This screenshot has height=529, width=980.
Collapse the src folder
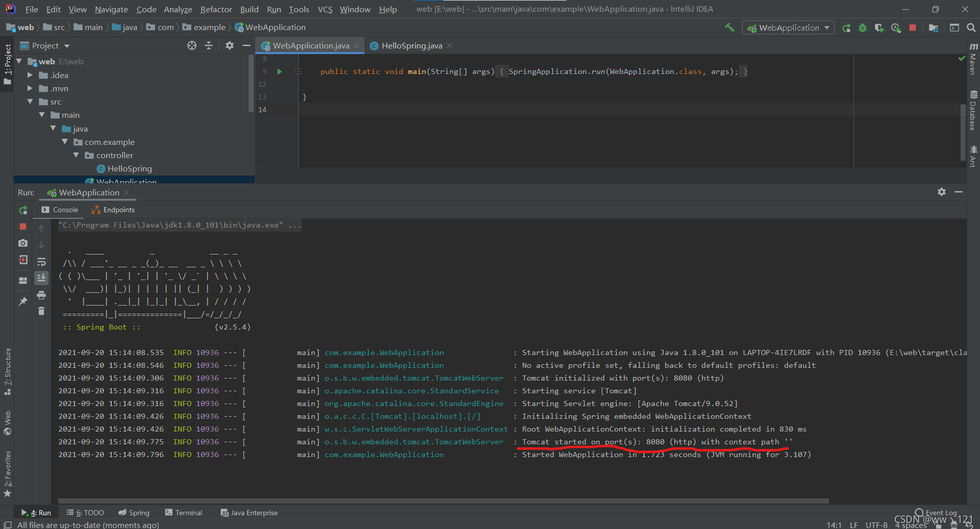(x=30, y=102)
